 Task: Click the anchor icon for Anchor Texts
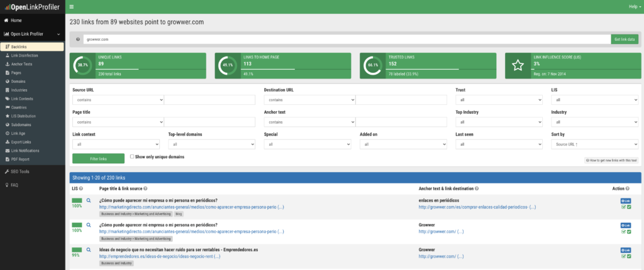8,64
